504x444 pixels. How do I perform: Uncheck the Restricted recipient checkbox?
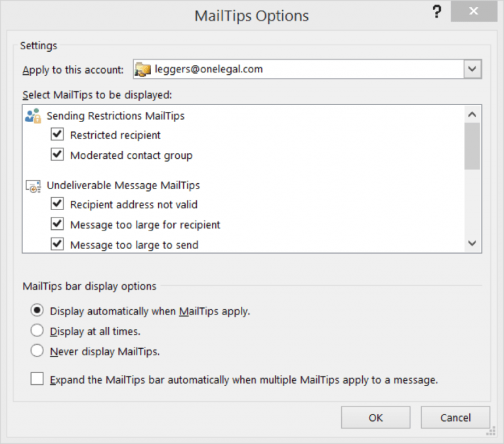pyautogui.click(x=58, y=135)
